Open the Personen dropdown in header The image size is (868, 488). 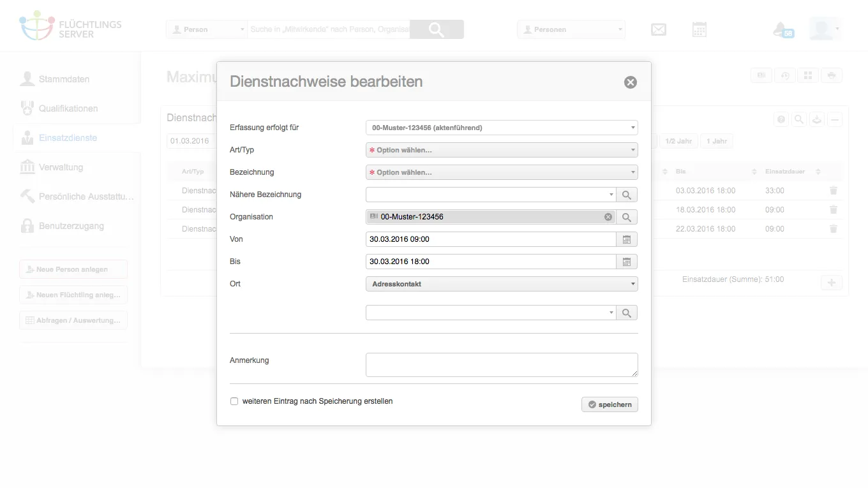(x=571, y=29)
